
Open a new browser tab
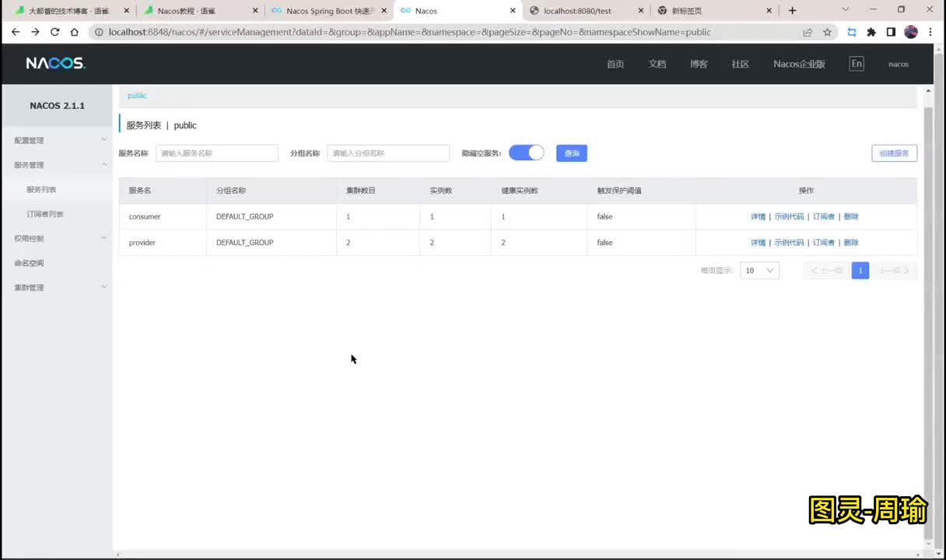(x=792, y=10)
